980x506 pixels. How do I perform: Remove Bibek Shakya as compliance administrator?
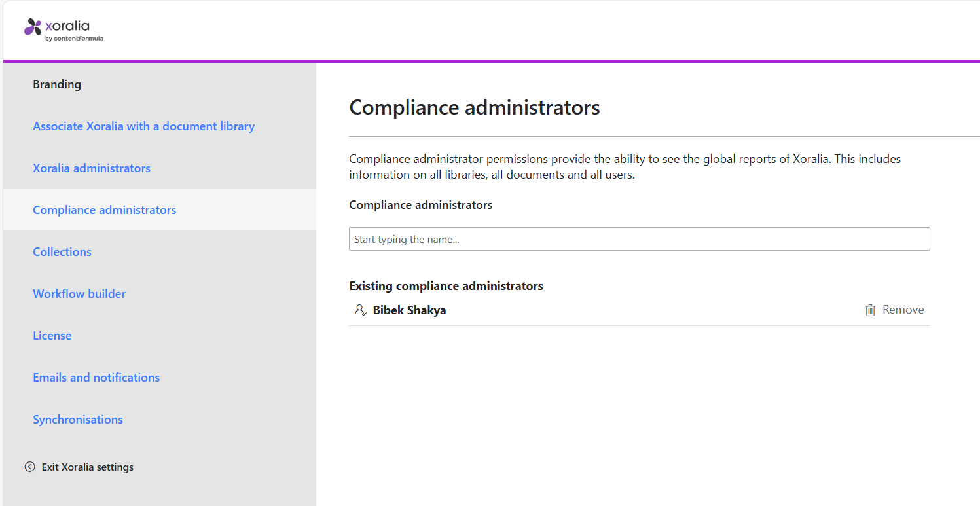pos(903,310)
